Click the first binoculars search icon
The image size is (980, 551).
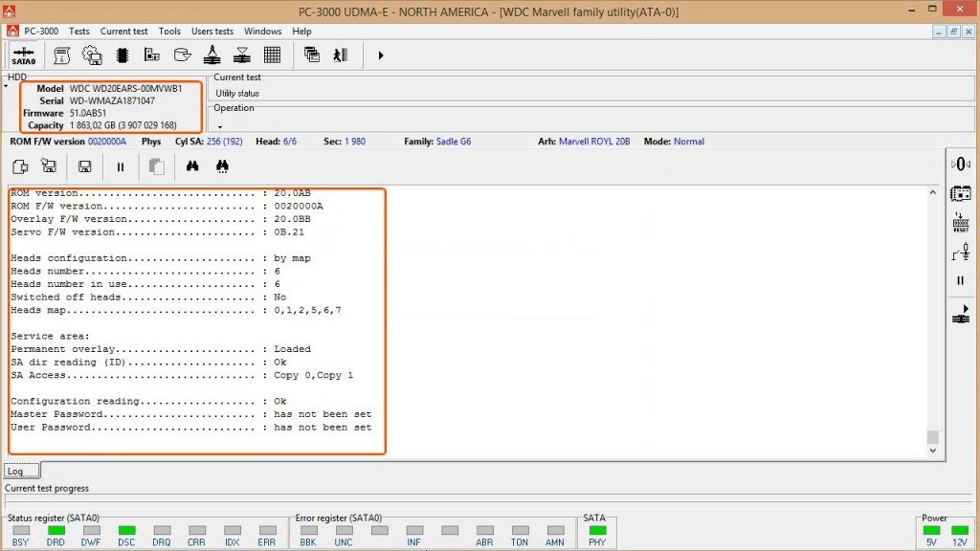(192, 166)
